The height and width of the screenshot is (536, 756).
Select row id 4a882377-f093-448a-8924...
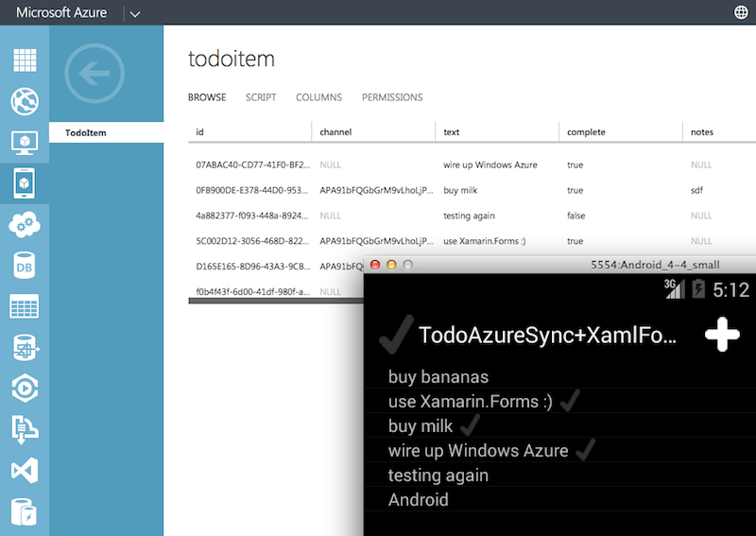tap(251, 216)
